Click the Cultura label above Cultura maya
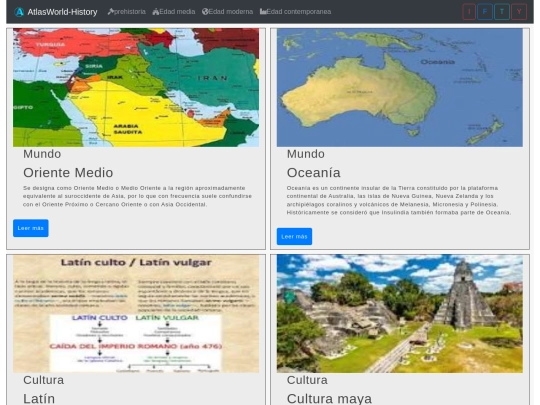Image resolution: width=540 pixels, height=405 pixels. click(x=307, y=380)
